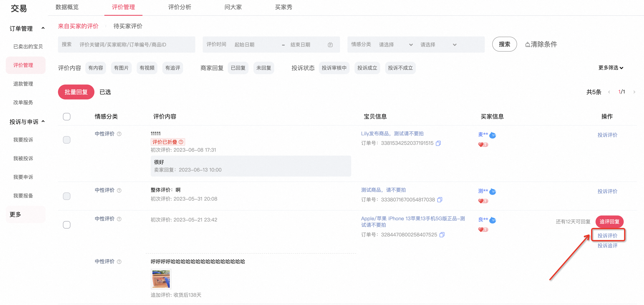This screenshot has height=305, width=644.
Task: Open sidebar item 我要申诉
Action: (23, 177)
